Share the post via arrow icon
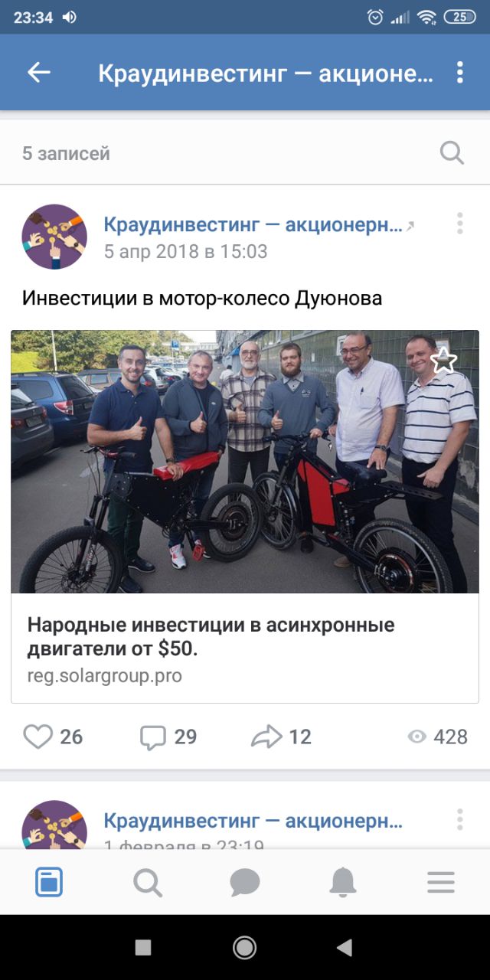This screenshot has width=490, height=980. click(266, 737)
